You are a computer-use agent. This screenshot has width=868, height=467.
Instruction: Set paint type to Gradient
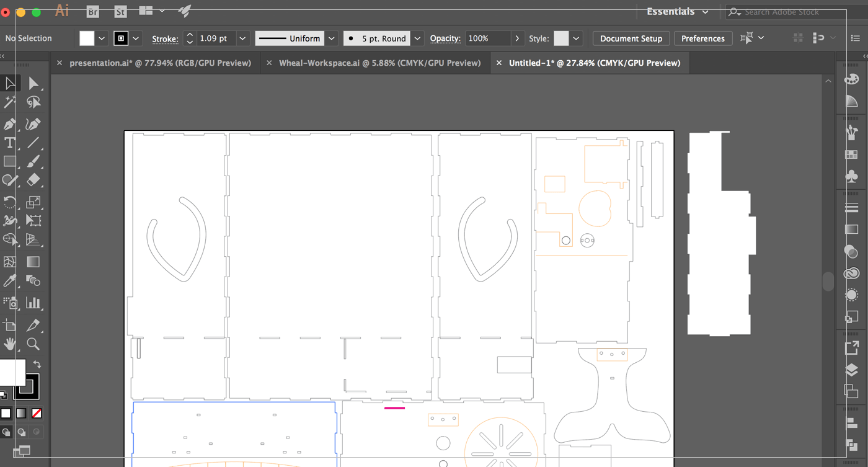tap(21, 413)
